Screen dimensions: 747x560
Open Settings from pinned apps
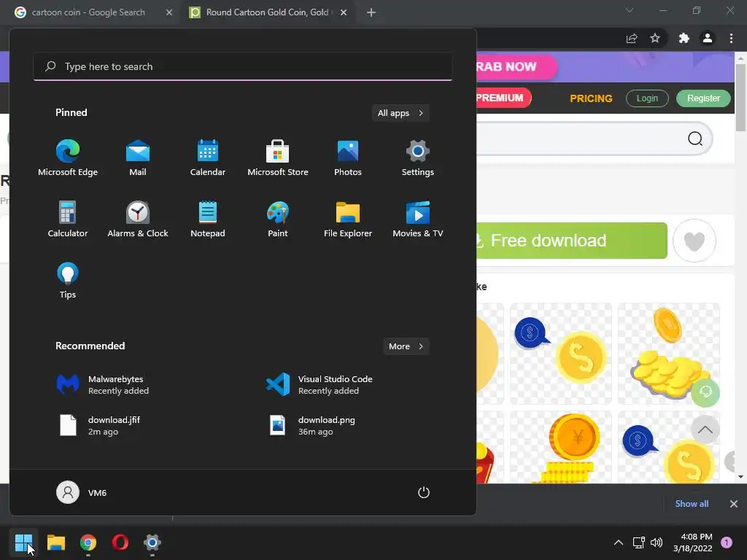point(418,158)
